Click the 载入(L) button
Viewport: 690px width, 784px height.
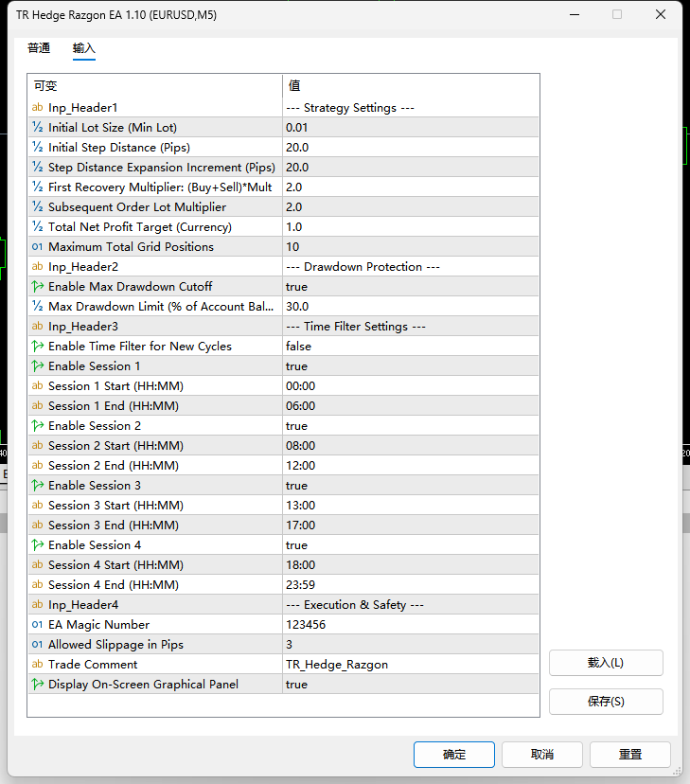pos(606,663)
